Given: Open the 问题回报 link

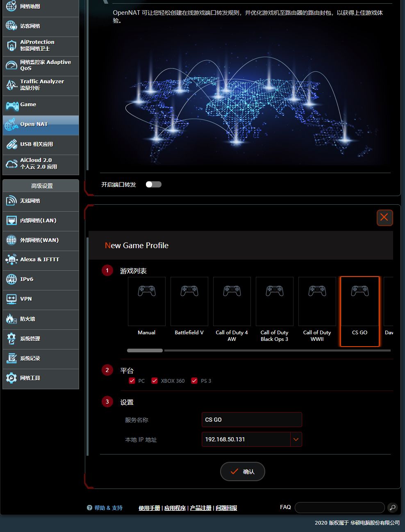Looking at the screenshot, I should (x=227, y=508).
